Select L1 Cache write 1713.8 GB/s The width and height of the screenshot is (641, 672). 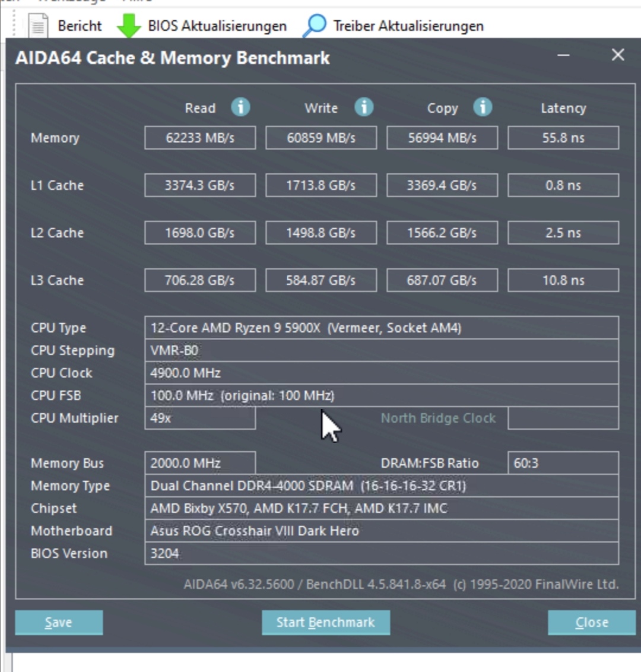click(x=321, y=185)
